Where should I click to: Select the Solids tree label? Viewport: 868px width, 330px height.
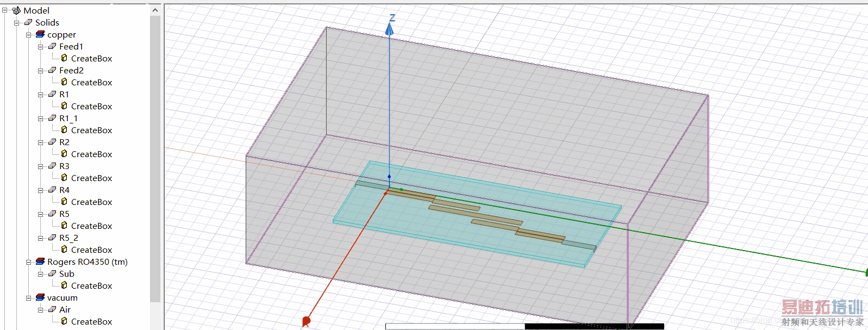47,22
